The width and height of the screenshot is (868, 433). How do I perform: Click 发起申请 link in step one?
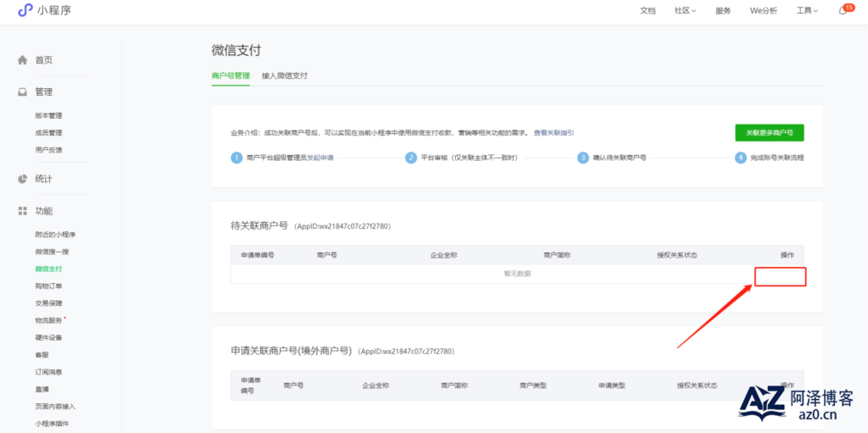pos(320,158)
